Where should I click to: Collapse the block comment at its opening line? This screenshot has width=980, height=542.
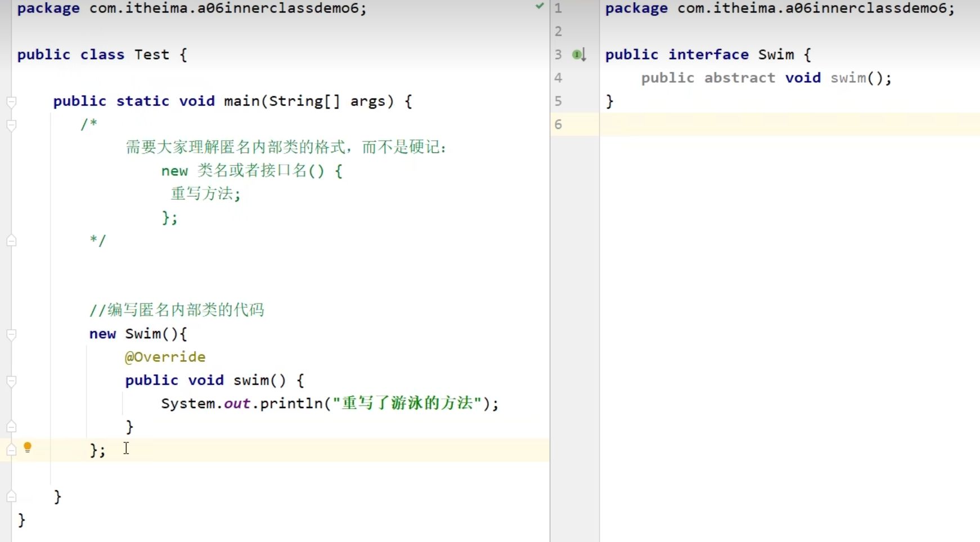click(x=11, y=125)
